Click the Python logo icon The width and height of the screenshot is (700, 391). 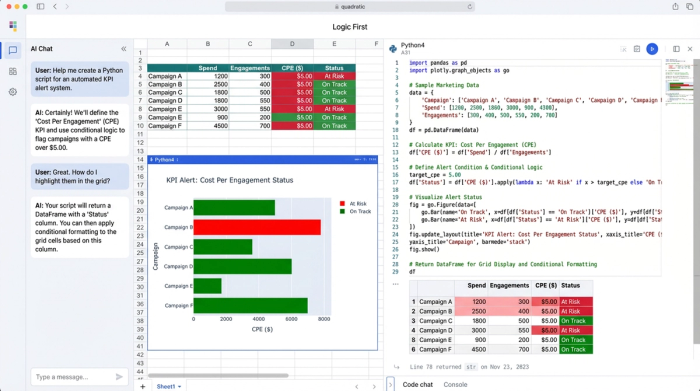(x=393, y=49)
